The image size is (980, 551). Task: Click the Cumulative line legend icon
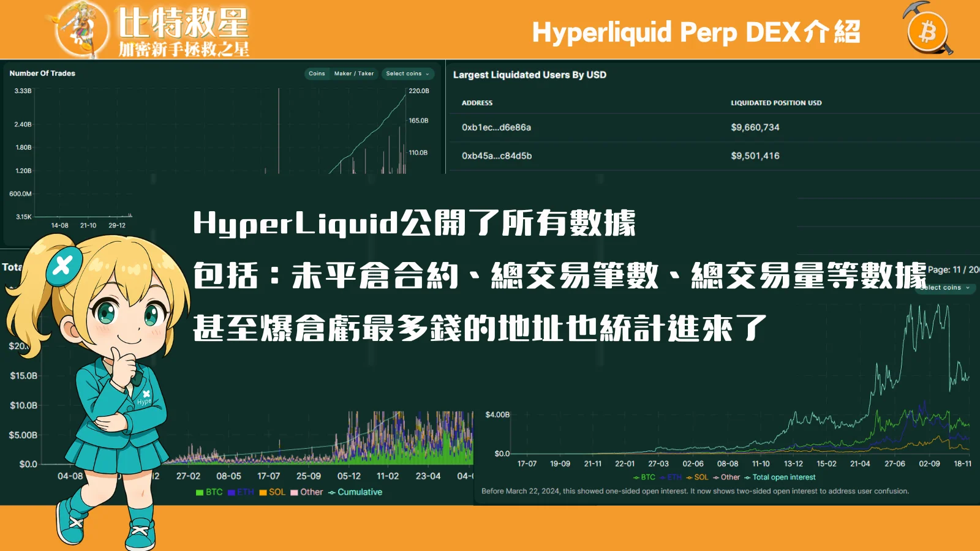click(331, 492)
